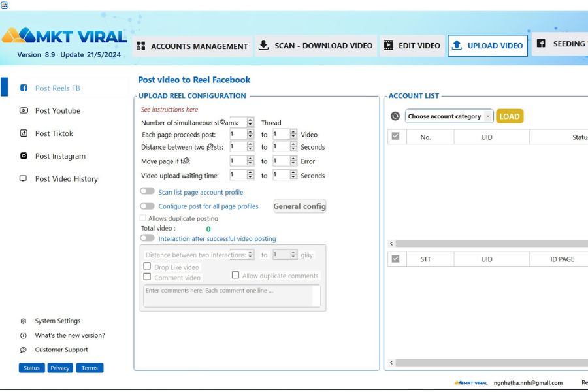
Task: Click stepper on Video upload waiting time maximum
Action: click(293, 175)
